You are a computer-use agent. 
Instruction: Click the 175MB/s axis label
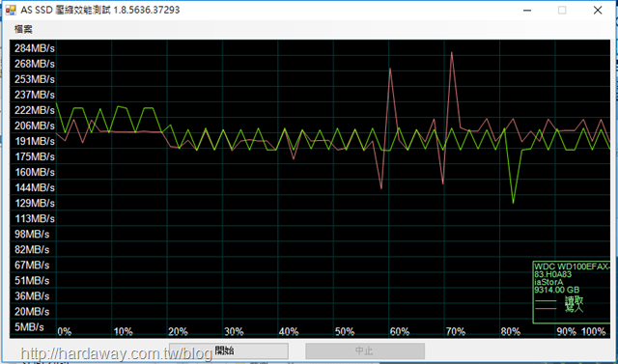(x=35, y=156)
